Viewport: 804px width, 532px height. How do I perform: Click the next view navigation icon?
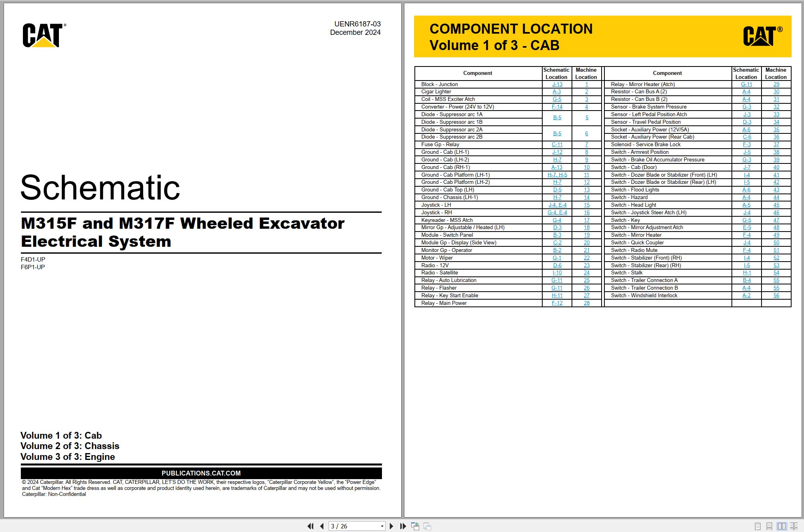427,526
